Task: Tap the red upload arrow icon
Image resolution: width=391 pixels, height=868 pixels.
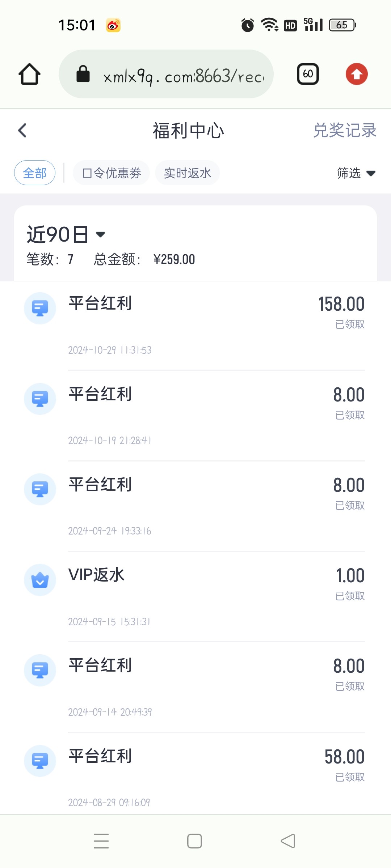Action: click(357, 74)
